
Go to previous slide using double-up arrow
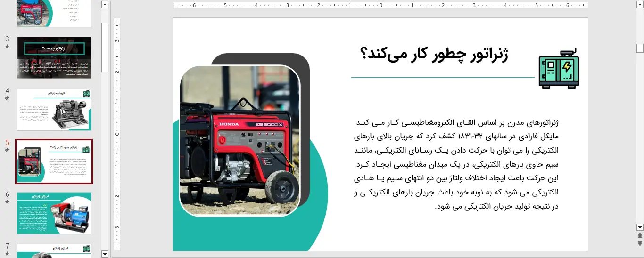click(x=640, y=235)
